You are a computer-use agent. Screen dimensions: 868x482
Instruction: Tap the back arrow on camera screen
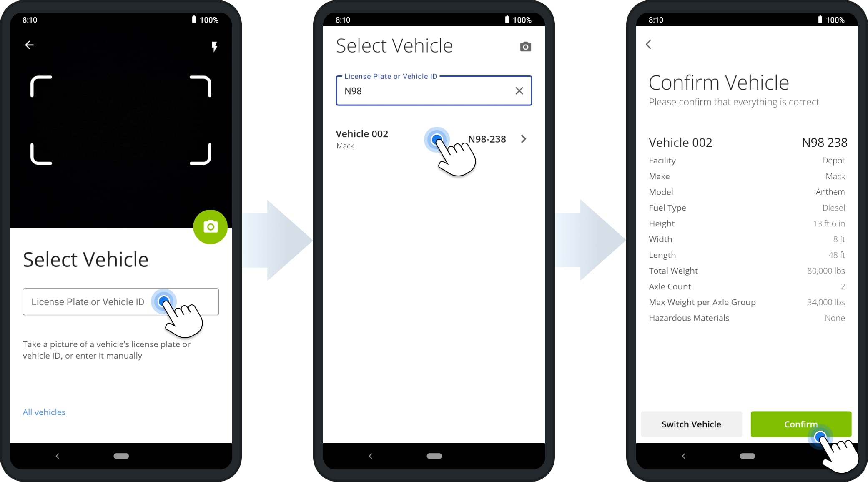(30, 45)
